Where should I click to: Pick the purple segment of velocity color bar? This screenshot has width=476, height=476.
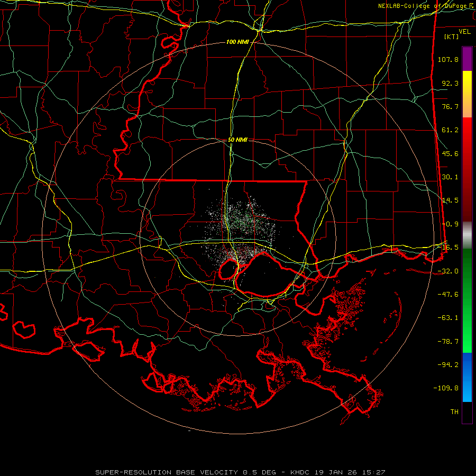pos(467,59)
